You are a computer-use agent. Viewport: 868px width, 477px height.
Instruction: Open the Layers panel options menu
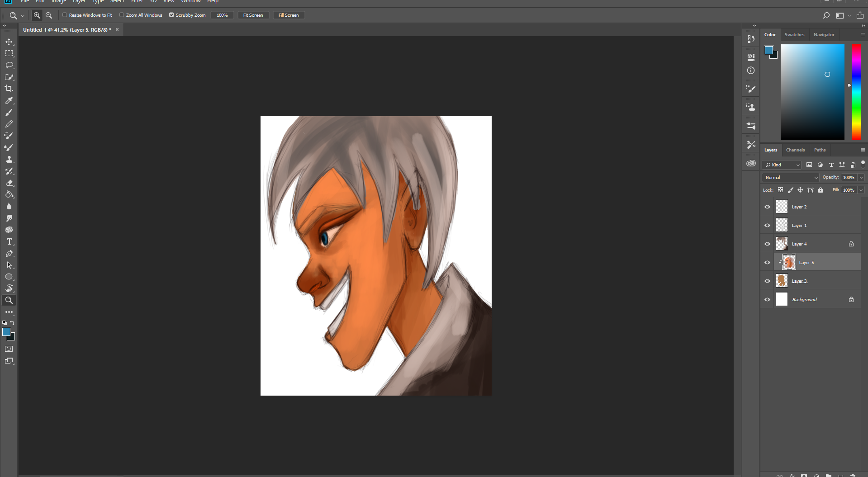pyautogui.click(x=863, y=150)
